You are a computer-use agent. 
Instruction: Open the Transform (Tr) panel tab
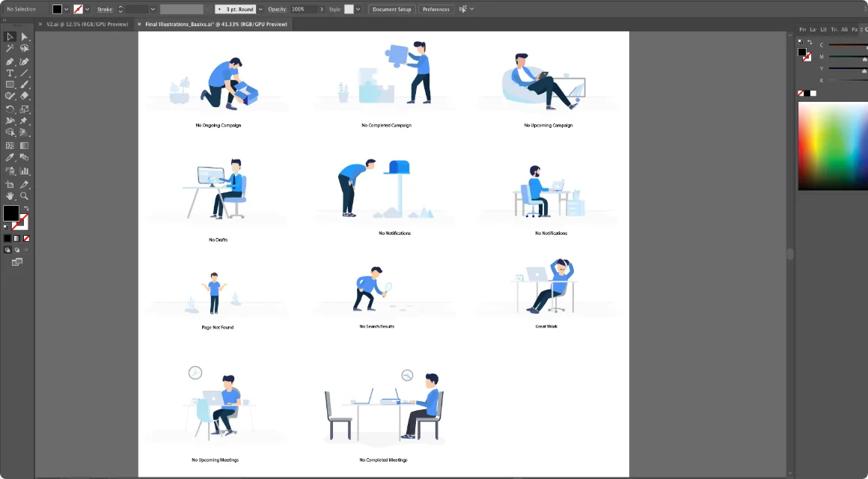tap(834, 29)
